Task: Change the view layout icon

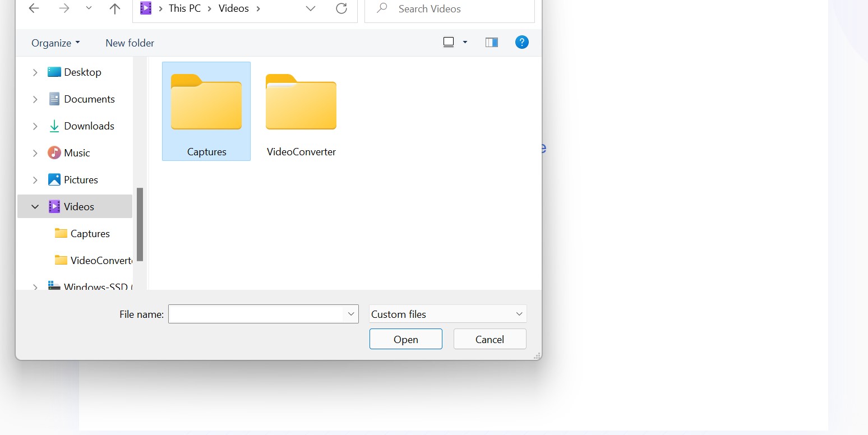Action: click(449, 42)
